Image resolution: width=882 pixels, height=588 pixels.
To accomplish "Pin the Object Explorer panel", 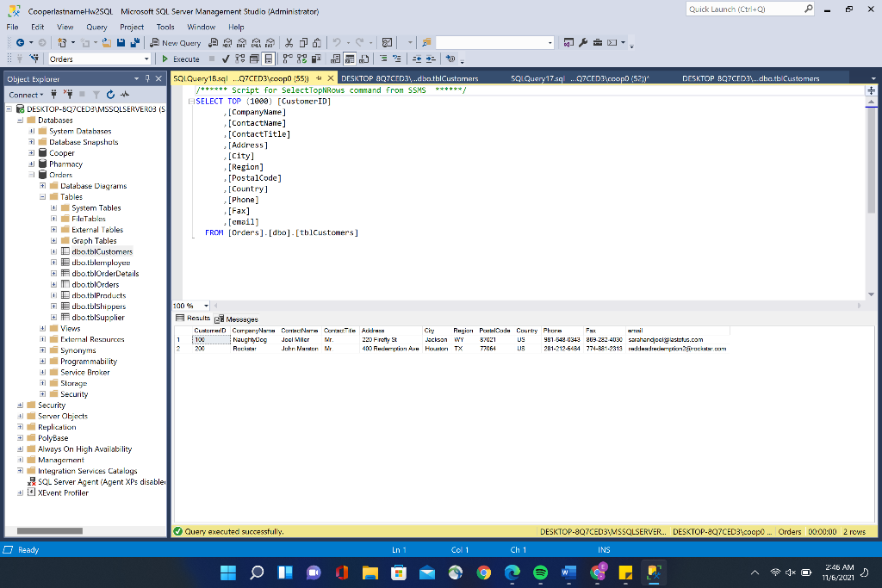I will [x=147, y=78].
